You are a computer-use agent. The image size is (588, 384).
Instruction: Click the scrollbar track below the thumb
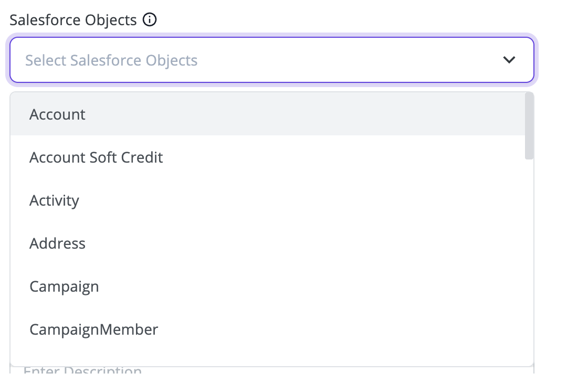click(x=529, y=262)
